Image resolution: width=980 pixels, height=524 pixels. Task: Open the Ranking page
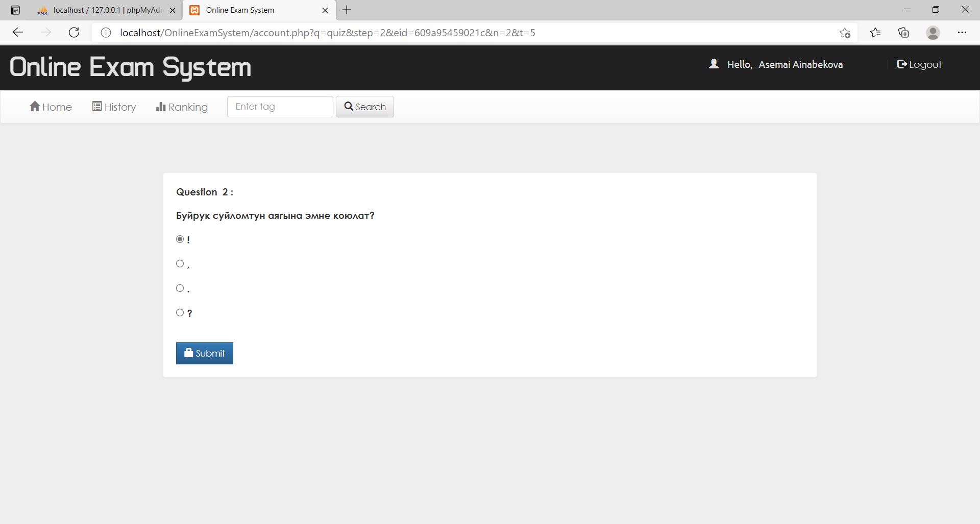tap(182, 107)
